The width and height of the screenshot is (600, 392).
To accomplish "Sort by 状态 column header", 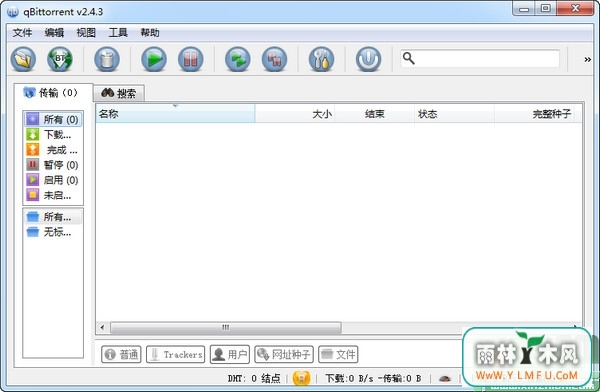I will [454, 114].
